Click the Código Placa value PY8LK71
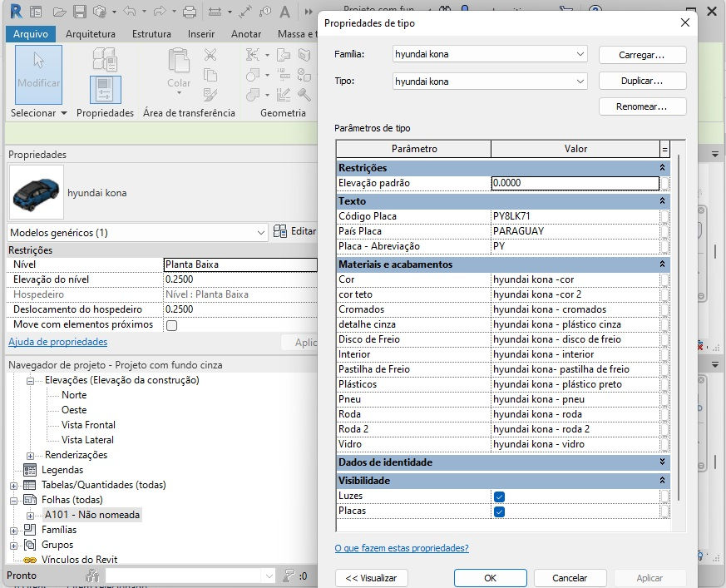Viewport: 726px width, 588px height. tap(575, 216)
